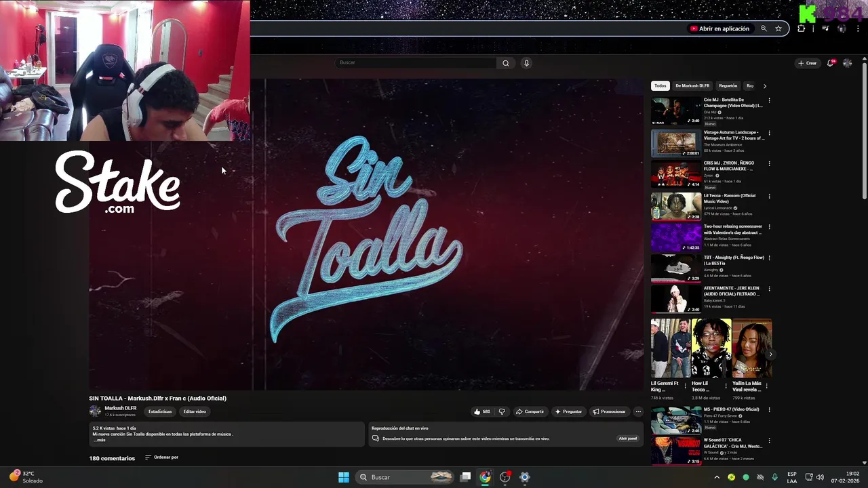
Task: Open Lil Tecca Ransom video thumbnail
Action: 676,207
